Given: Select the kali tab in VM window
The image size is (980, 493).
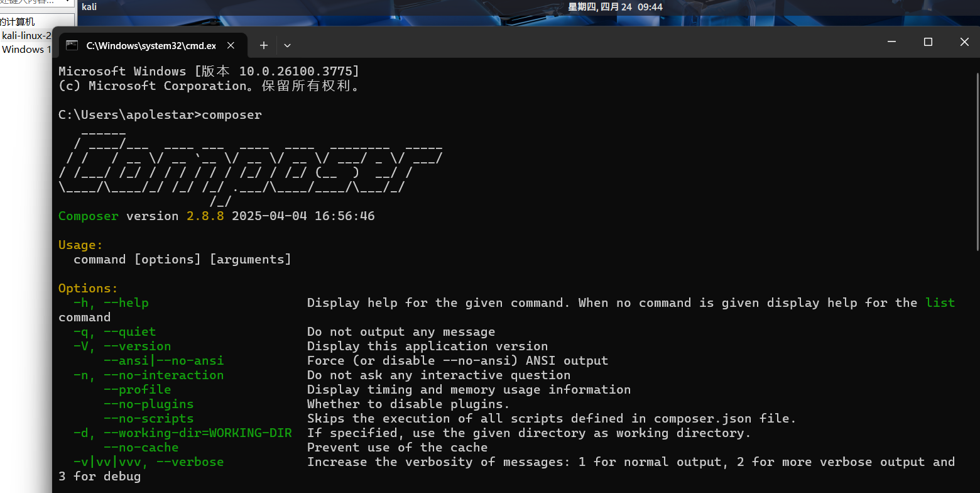Looking at the screenshot, I should click(x=89, y=7).
